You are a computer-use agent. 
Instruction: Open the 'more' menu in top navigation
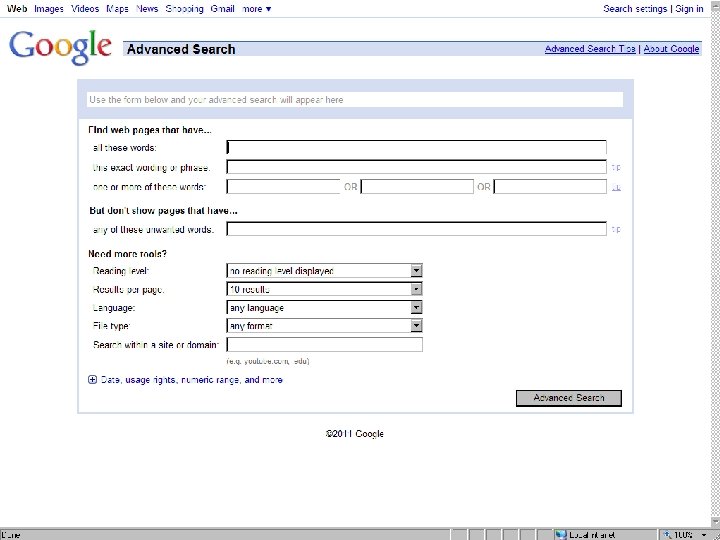257,9
